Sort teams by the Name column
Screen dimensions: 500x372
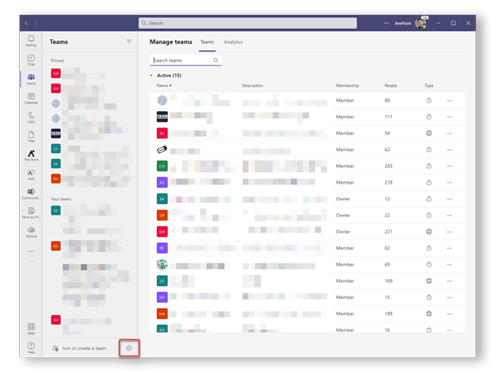coord(164,86)
